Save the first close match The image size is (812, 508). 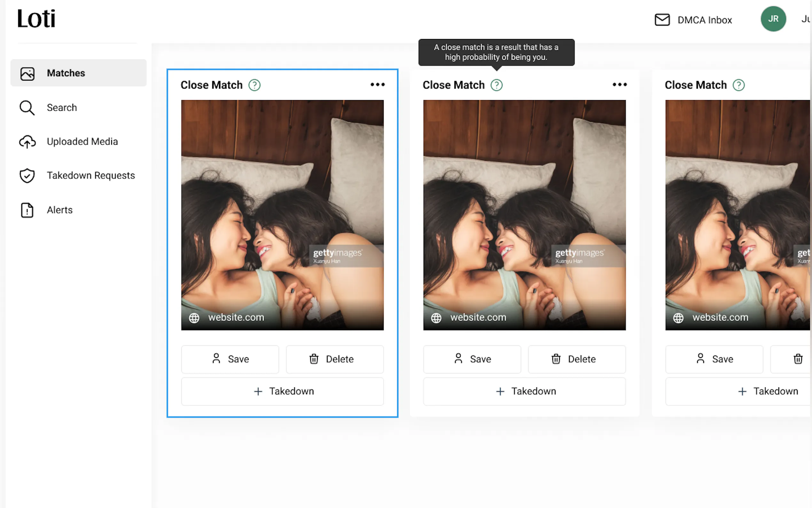[x=230, y=359]
